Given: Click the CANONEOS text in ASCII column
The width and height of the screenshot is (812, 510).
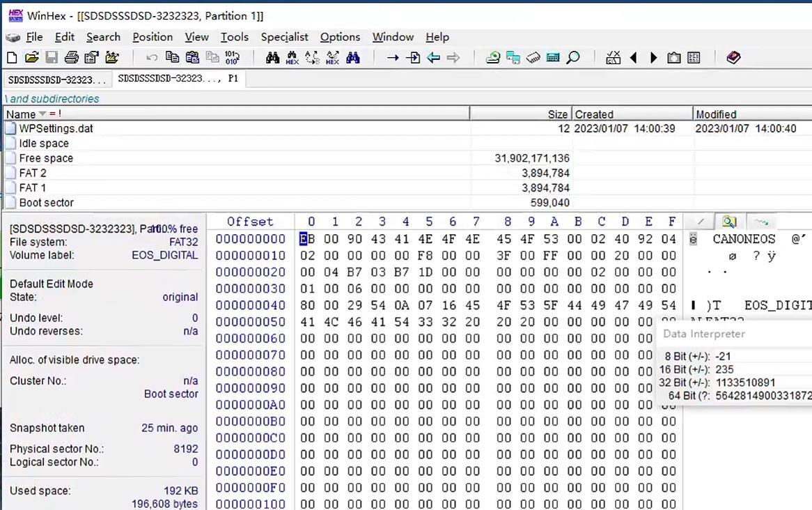Looking at the screenshot, I should point(744,239).
